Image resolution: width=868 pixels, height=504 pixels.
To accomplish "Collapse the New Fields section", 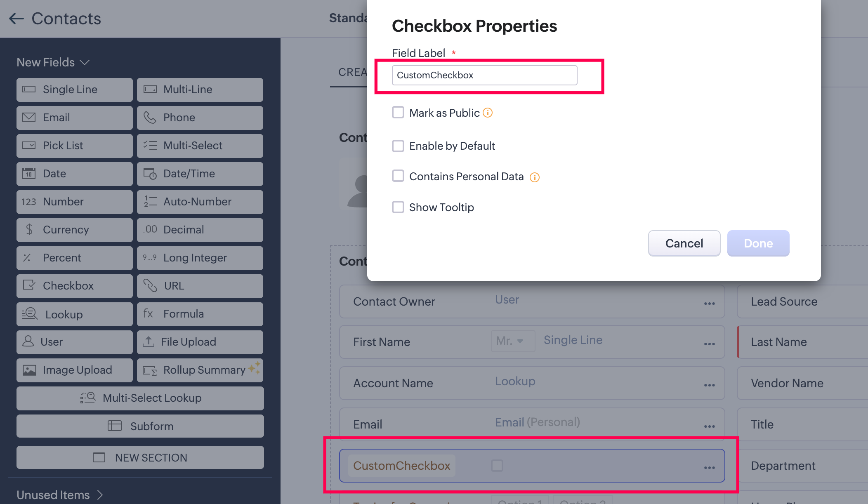I will (x=85, y=62).
